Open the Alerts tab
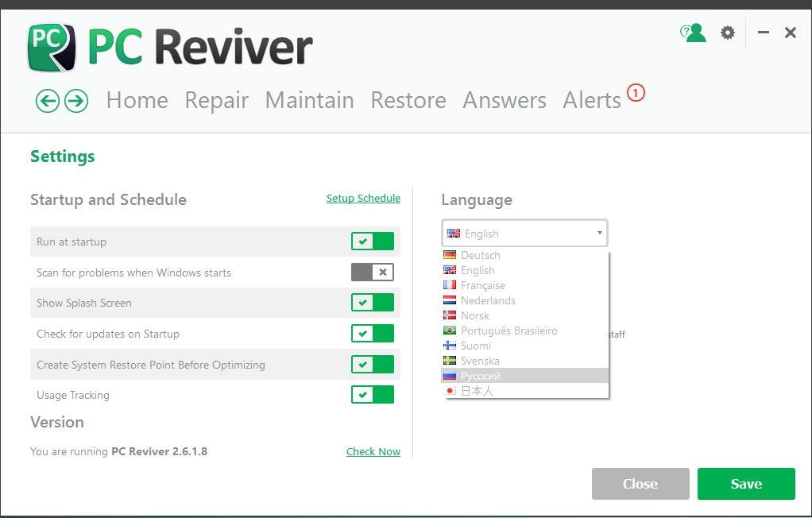The width and height of the screenshot is (812, 518). [592, 100]
